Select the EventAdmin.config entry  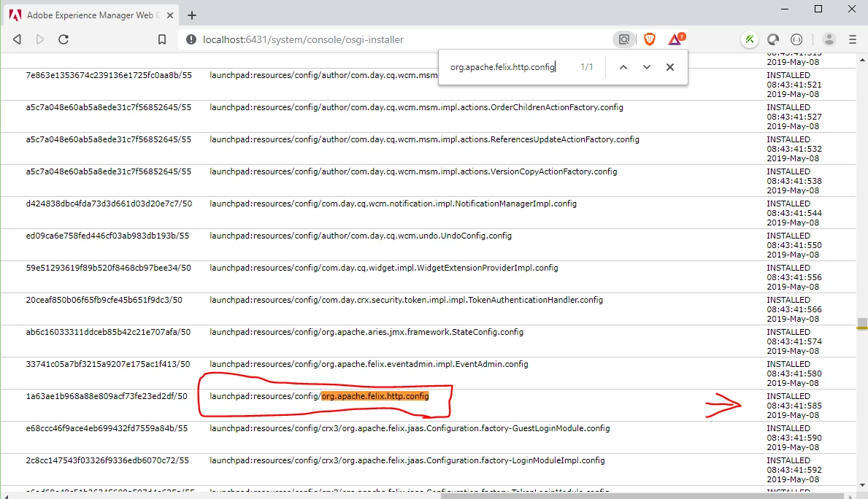tap(369, 364)
